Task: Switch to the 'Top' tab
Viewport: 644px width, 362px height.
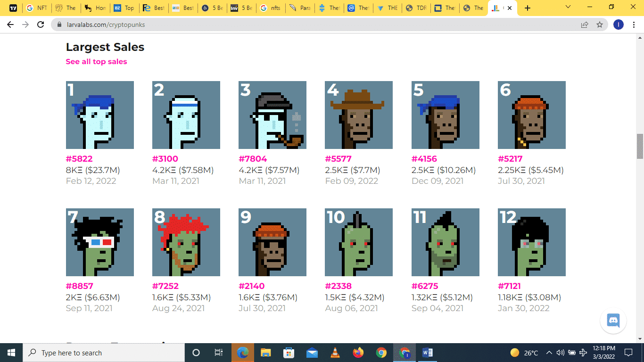Action: tap(124, 8)
